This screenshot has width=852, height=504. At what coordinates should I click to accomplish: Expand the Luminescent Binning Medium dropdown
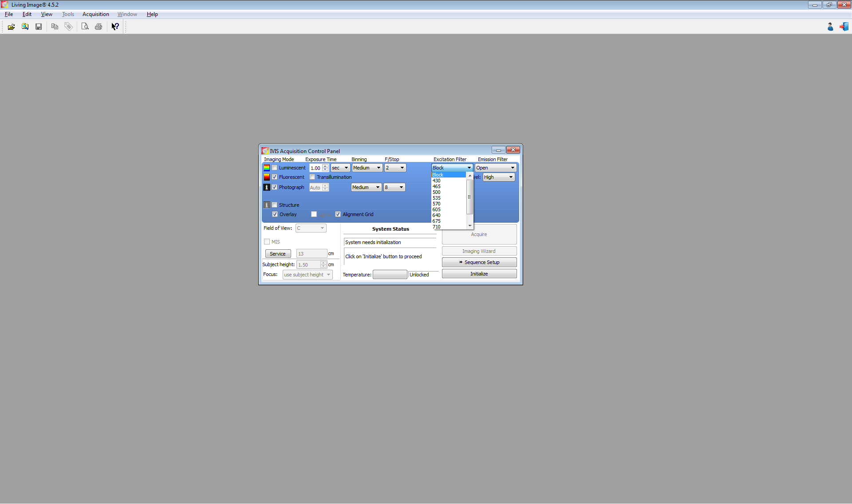[x=367, y=168]
